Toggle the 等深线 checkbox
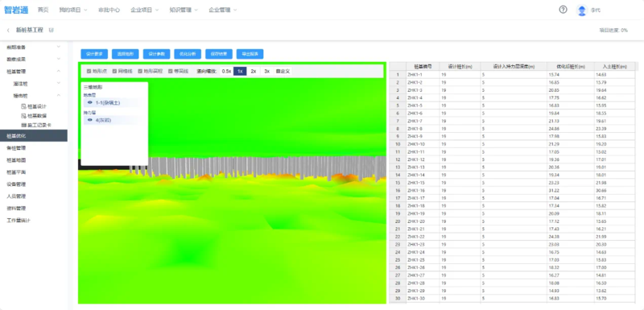The height and width of the screenshot is (310, 644). (171, 71)
